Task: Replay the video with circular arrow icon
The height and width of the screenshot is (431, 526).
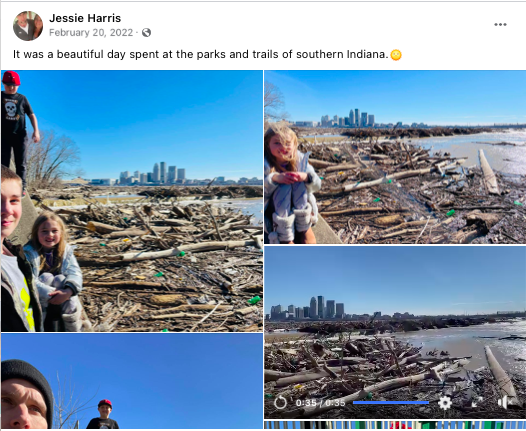Action: (280, 402)
